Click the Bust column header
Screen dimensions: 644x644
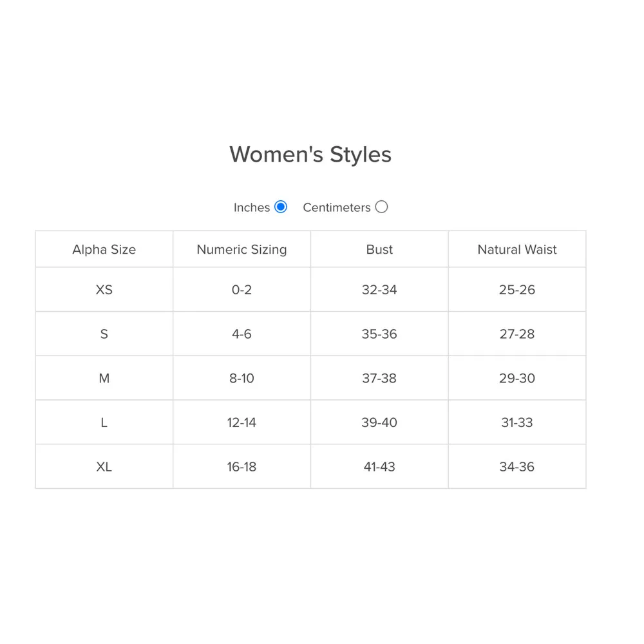click(x=379, y=249)
